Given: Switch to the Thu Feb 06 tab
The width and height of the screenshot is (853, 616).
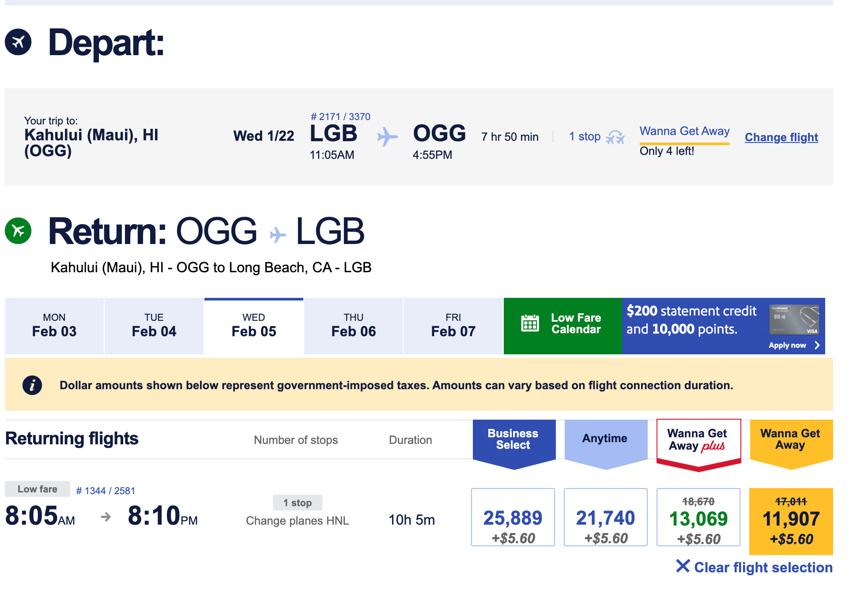Looking at the screenshot, I should coord(353,326).
